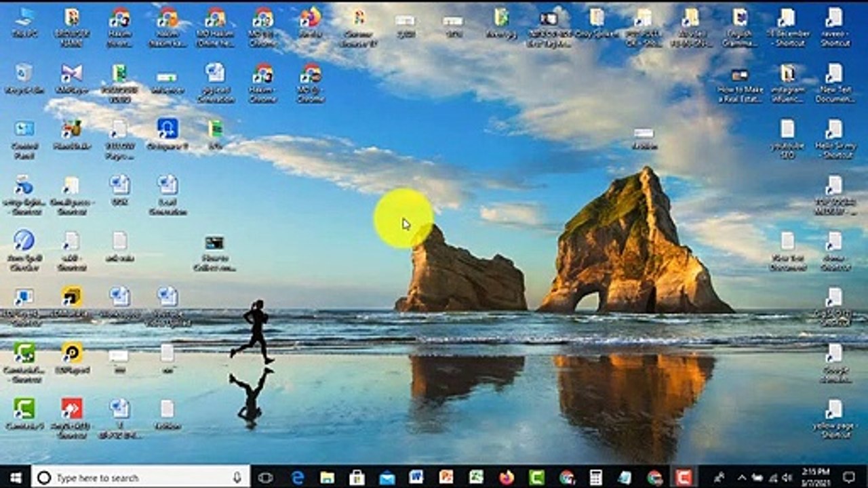Click the 'Type here to search' box

140,477
